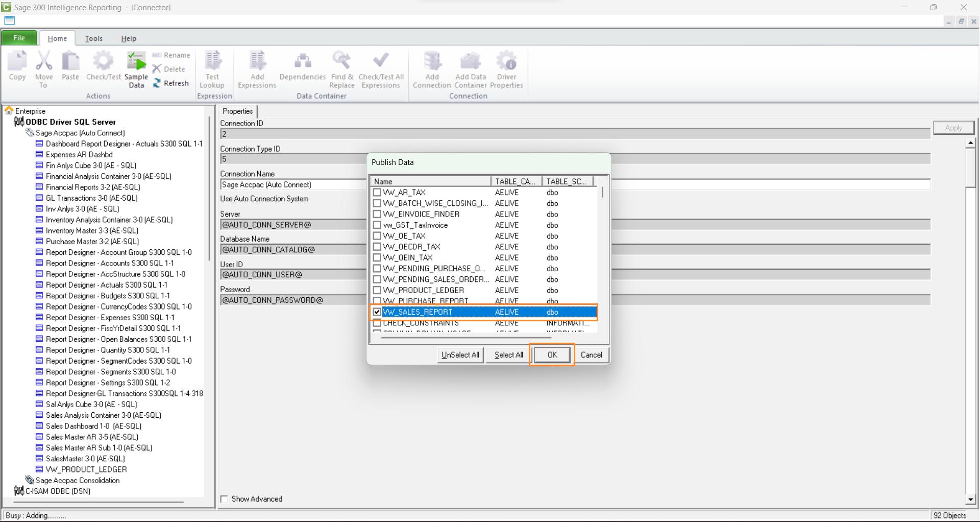Select the ODBC Driver SQL Server node
Screen dimensions: 980x522
point(70,122)
